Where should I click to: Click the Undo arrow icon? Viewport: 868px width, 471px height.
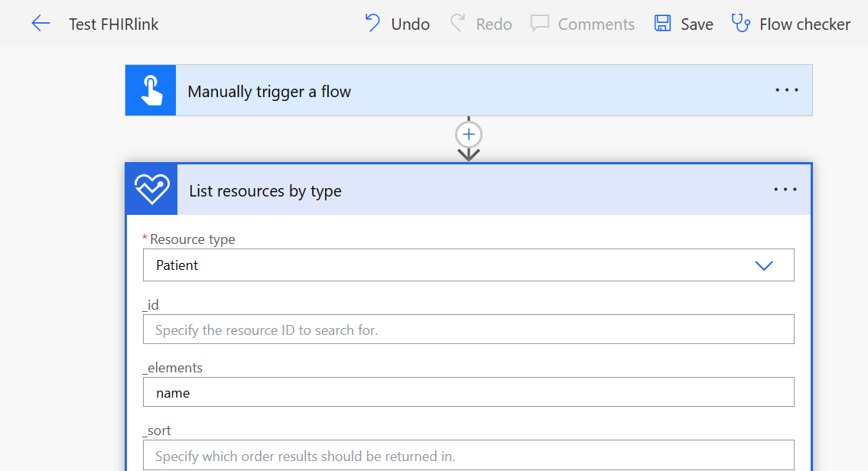(372, 23)
